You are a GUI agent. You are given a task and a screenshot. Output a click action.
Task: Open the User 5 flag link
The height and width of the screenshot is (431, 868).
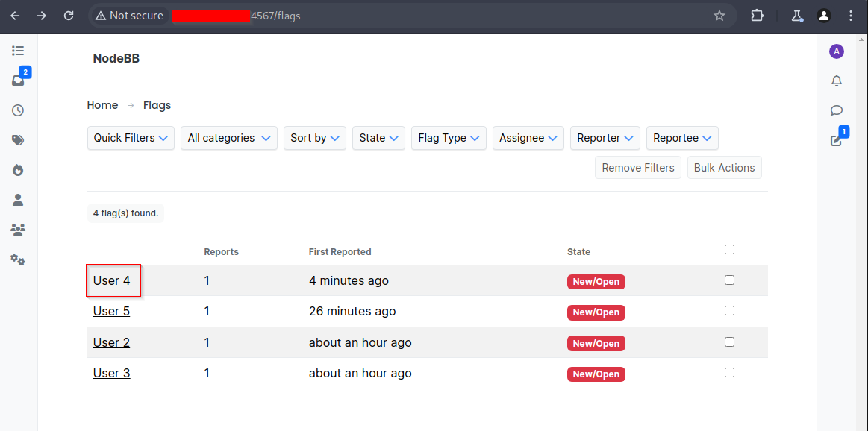(111, 312)
